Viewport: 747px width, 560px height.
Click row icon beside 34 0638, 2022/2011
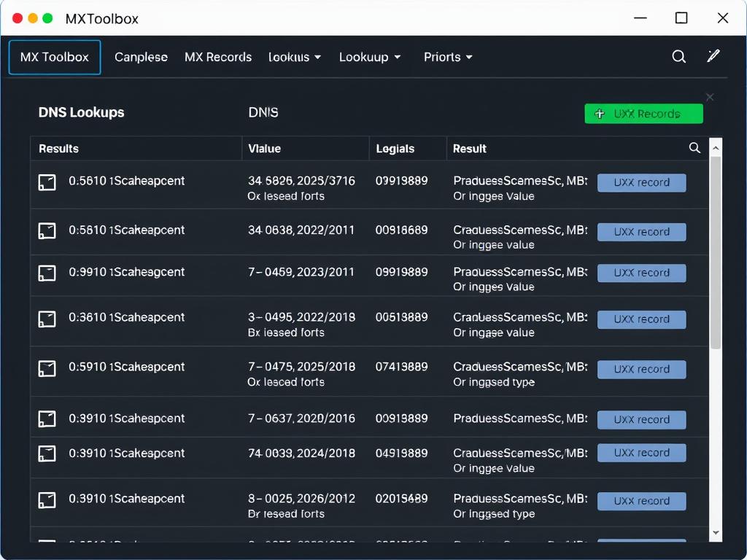47,231
